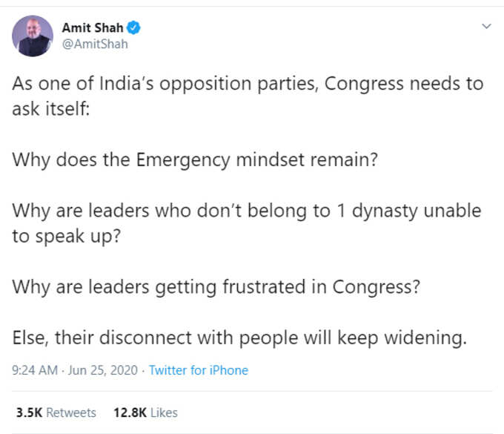Image resolution: width=504 pixels, height=434 pixels.
Task: Click the 12.8K likes count number
Action: [130, 412]
